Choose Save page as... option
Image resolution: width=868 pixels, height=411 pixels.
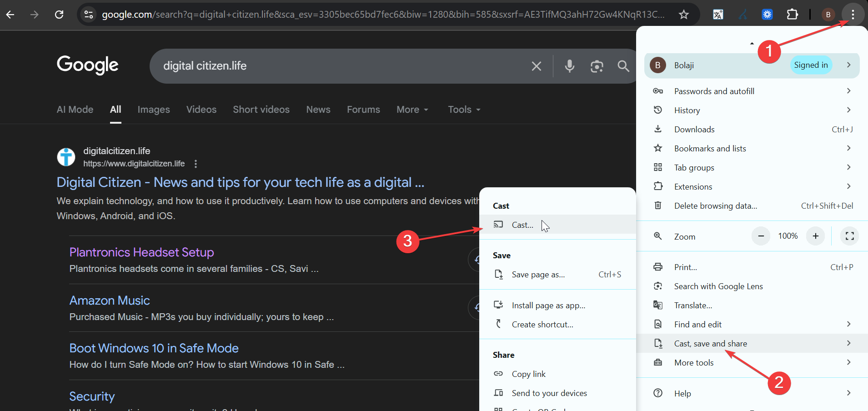[538, 275]
